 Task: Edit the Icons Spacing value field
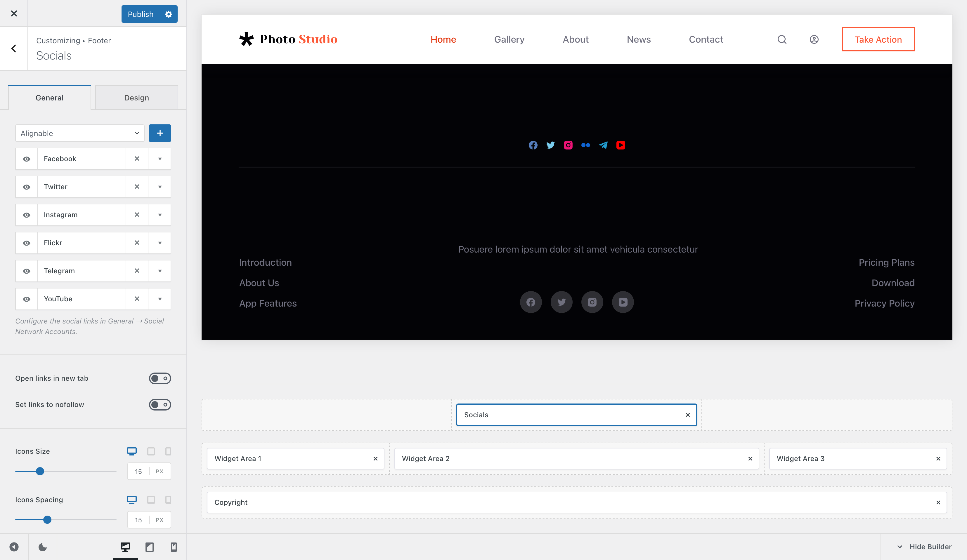click(138, 520)
